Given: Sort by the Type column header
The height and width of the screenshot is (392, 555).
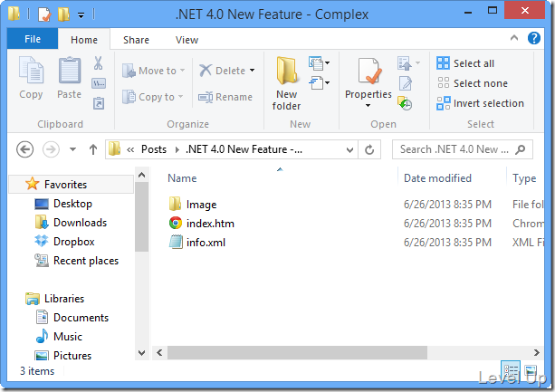Looking at the screenshot, I should 524,178.
